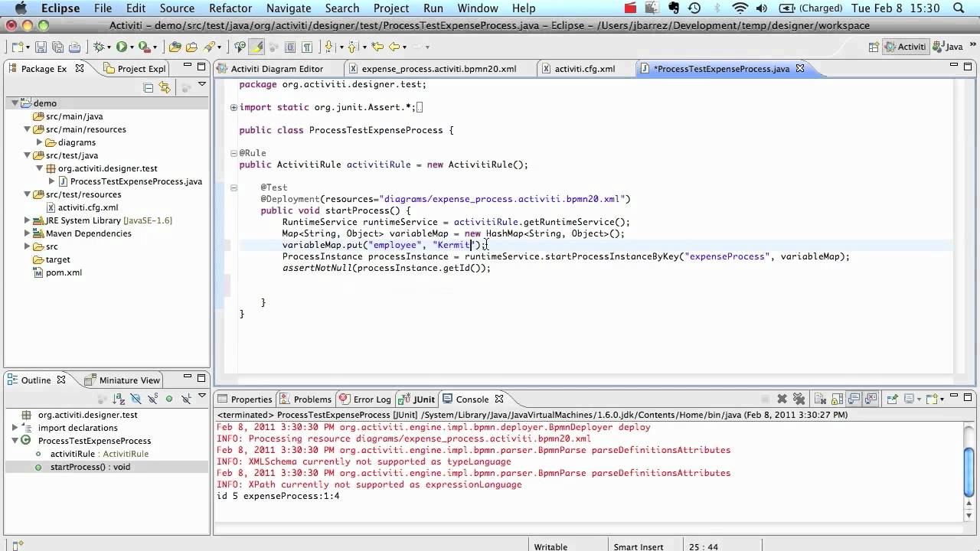Click the Run External Tools icon
The width and height of the screenshot is (980, 551).
144,47
